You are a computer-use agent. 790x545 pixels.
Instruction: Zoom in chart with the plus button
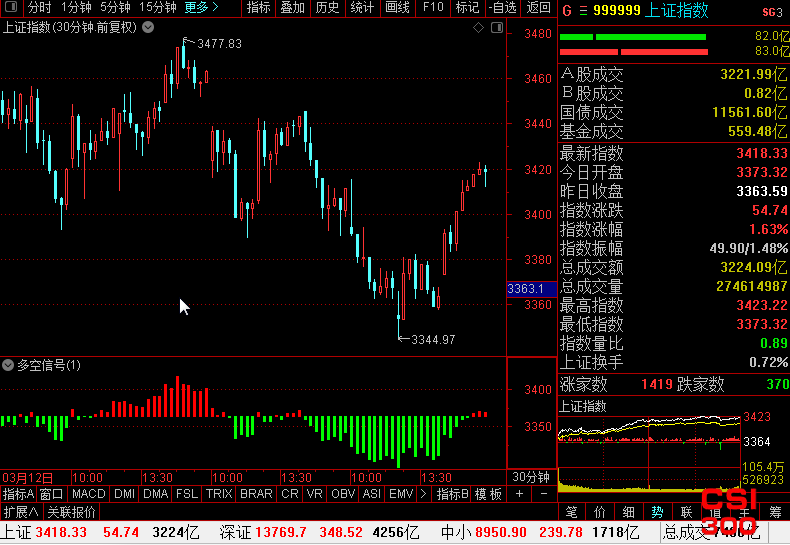click(x=519, y=494)
